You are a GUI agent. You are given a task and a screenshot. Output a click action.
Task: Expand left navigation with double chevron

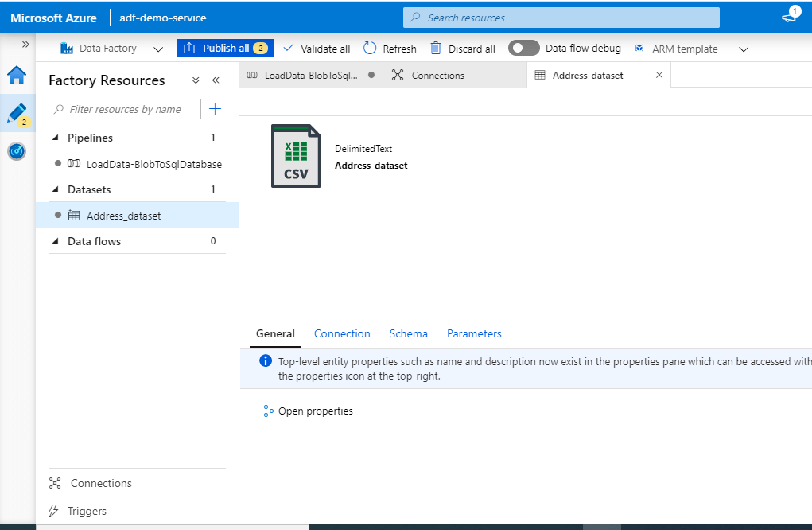[25, 45]
